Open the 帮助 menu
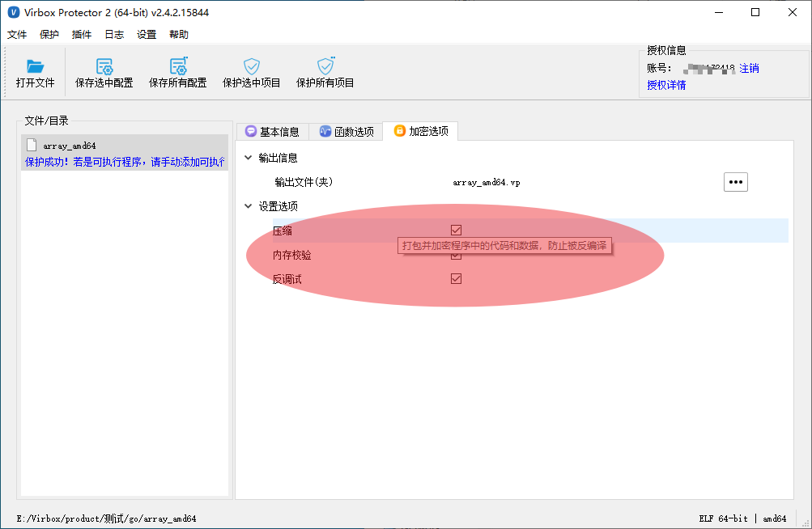Image resolution: width=812 pixels, height=529 pixels. point(179,35)
